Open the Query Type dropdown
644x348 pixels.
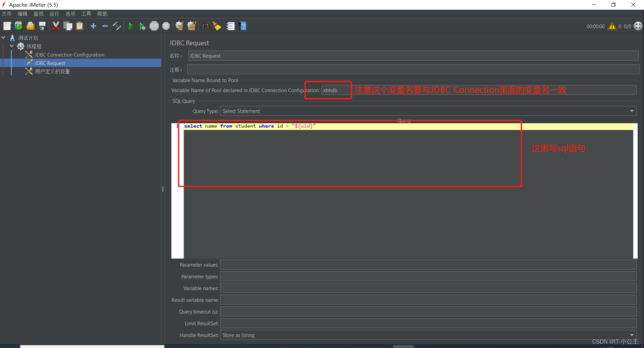pos(428,111)
